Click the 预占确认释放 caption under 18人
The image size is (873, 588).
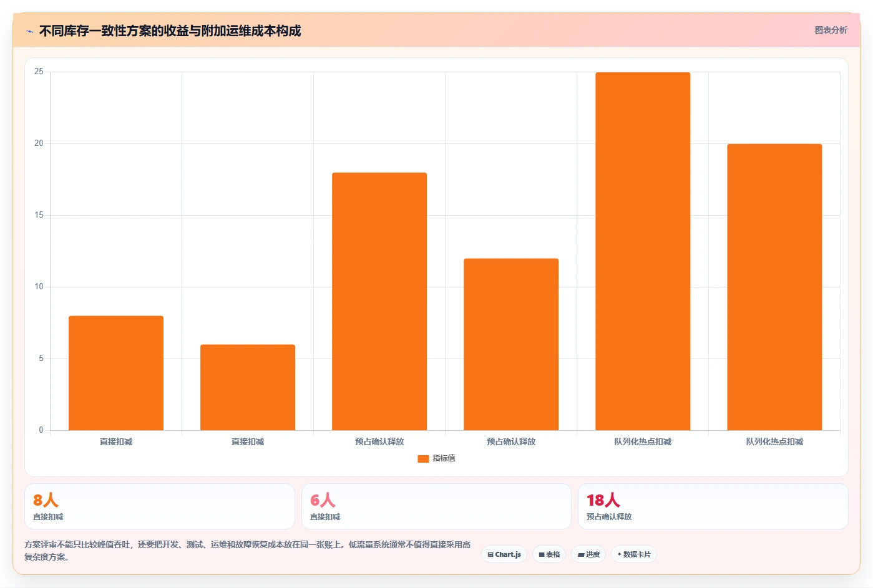609,517
